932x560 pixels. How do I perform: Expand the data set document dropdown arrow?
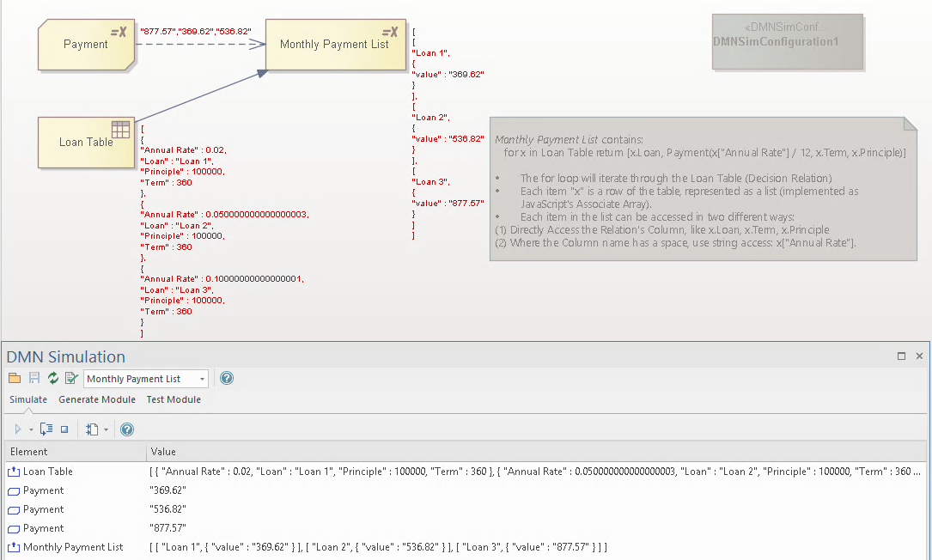click(x=105, y=429)
